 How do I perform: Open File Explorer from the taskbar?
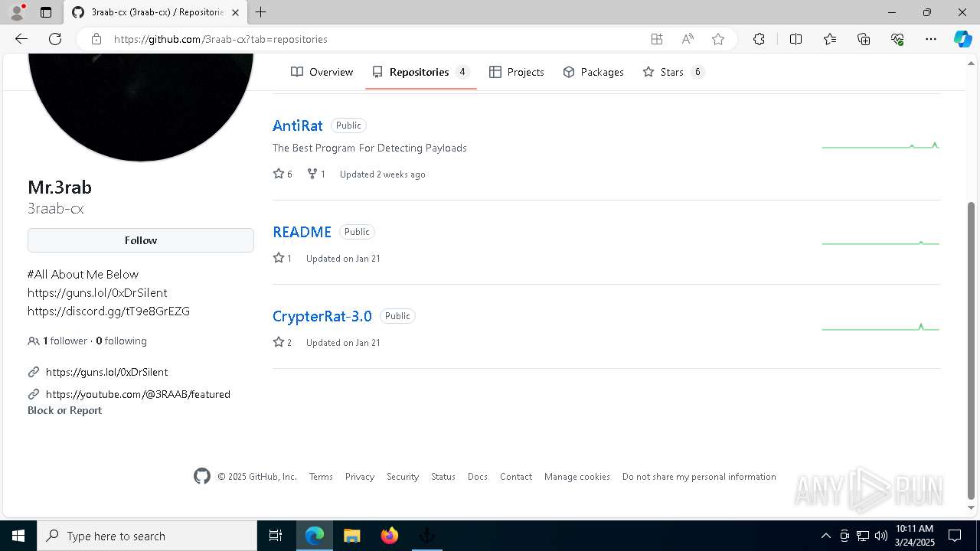(x=351, y=536)
